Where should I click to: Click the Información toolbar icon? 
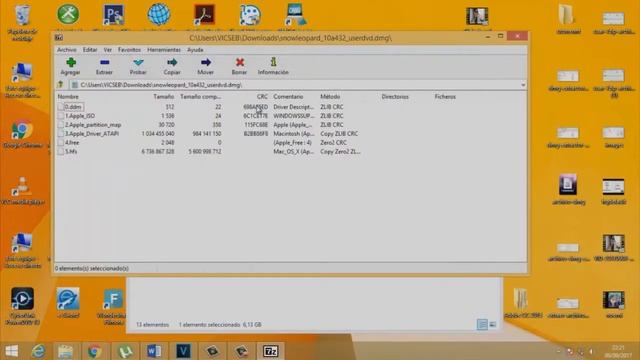click(x=273, y=62)
